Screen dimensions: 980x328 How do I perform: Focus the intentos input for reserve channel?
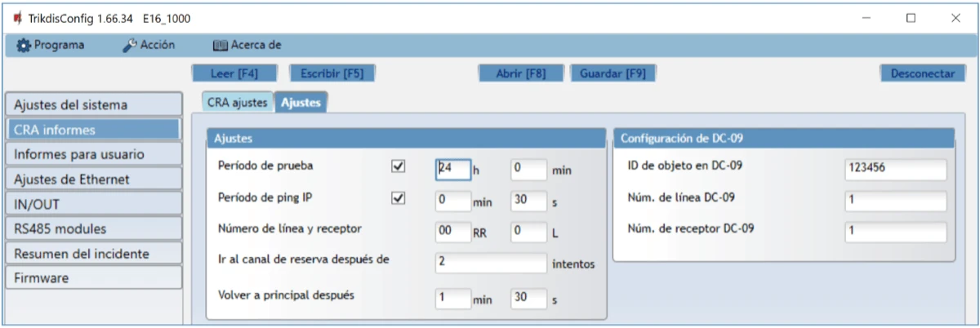point(490,263)
